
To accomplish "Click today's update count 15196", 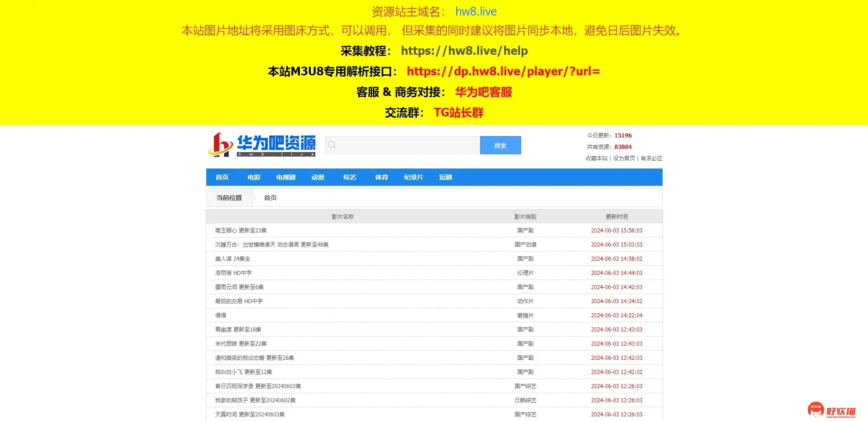I will tap(623, 136).
